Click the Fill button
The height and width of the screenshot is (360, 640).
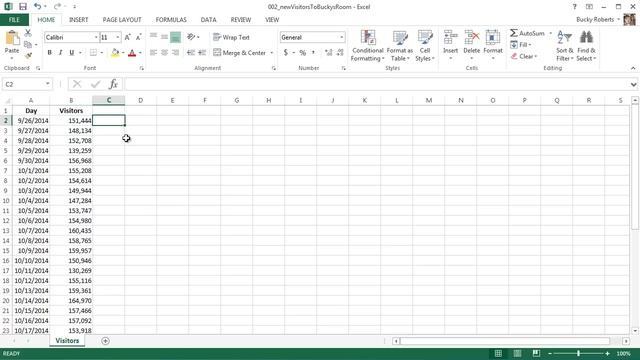(520, 44)
